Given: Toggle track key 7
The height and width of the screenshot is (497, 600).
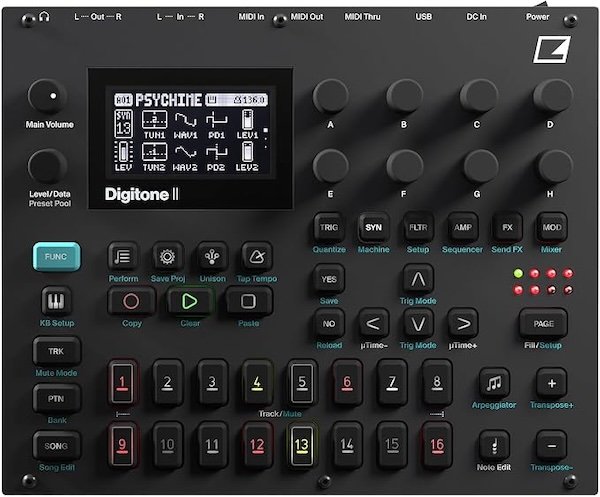Looking at the screenshot, I should coord(391,383).
